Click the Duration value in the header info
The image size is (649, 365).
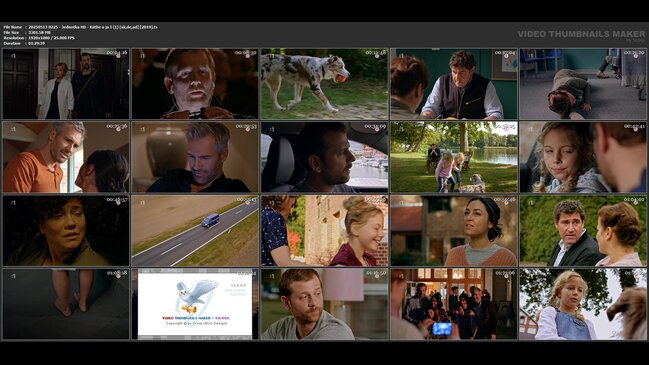36,43
